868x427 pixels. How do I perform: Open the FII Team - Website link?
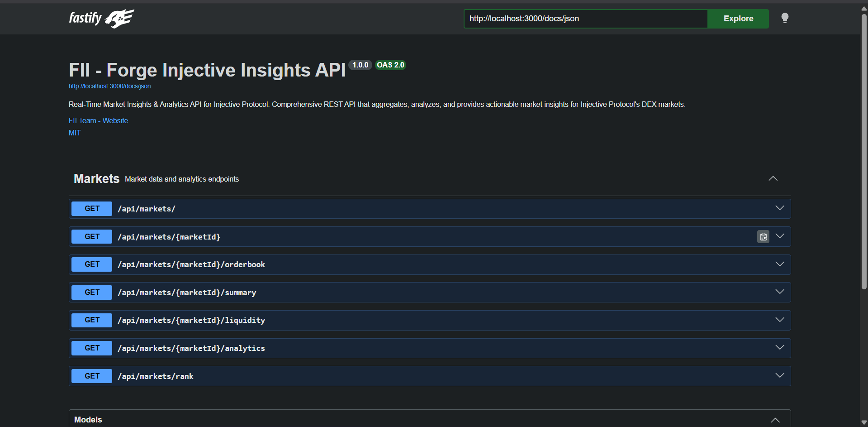point(98,120)
